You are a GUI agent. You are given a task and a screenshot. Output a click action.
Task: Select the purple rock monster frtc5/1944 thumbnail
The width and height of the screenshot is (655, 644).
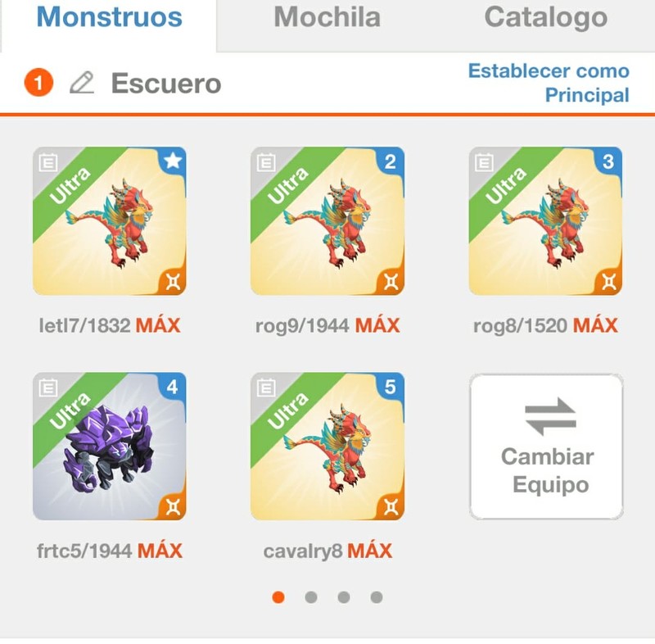110,447
